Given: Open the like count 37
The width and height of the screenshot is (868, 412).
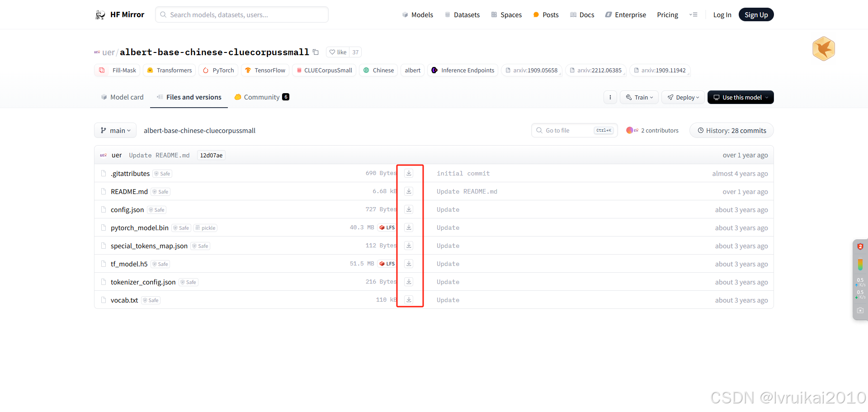Looking at the screenshot, I should (355, 52).
